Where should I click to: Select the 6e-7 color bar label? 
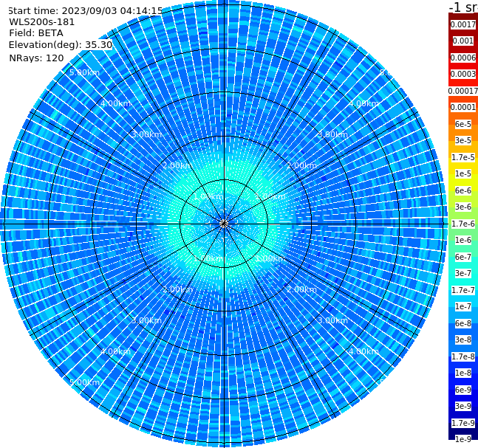pos(463,257)
